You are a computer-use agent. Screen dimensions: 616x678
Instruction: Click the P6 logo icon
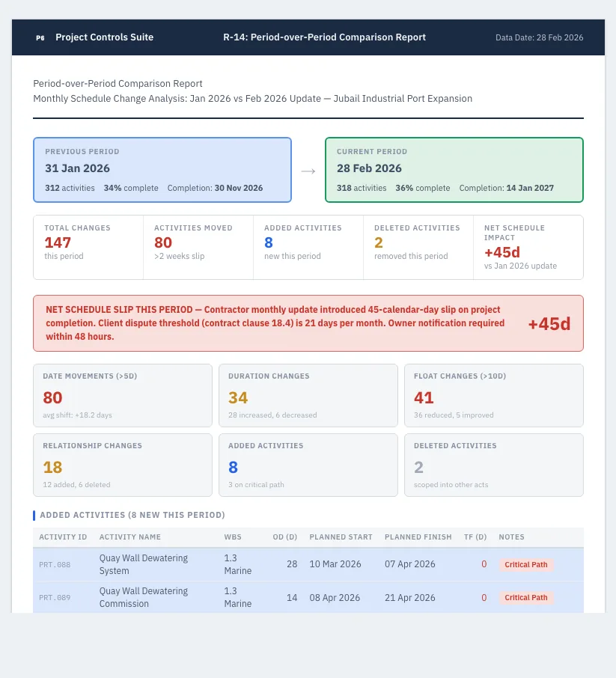tap(40, 37)
